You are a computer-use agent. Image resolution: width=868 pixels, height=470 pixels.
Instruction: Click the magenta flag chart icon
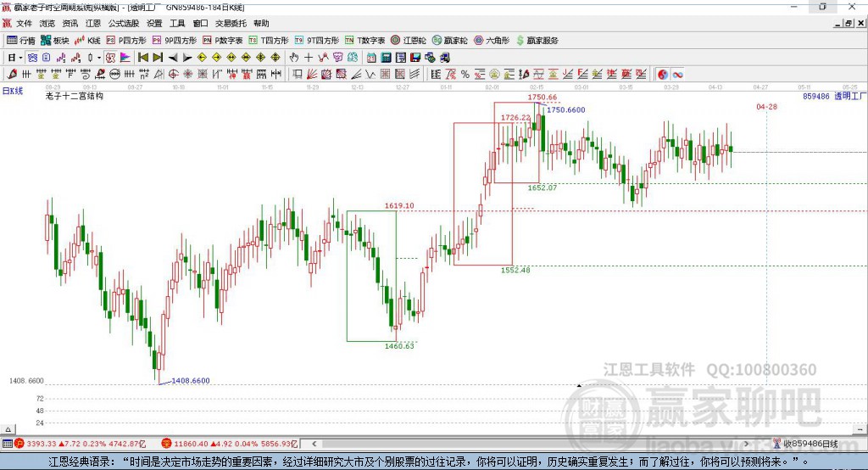coord(125,58)
